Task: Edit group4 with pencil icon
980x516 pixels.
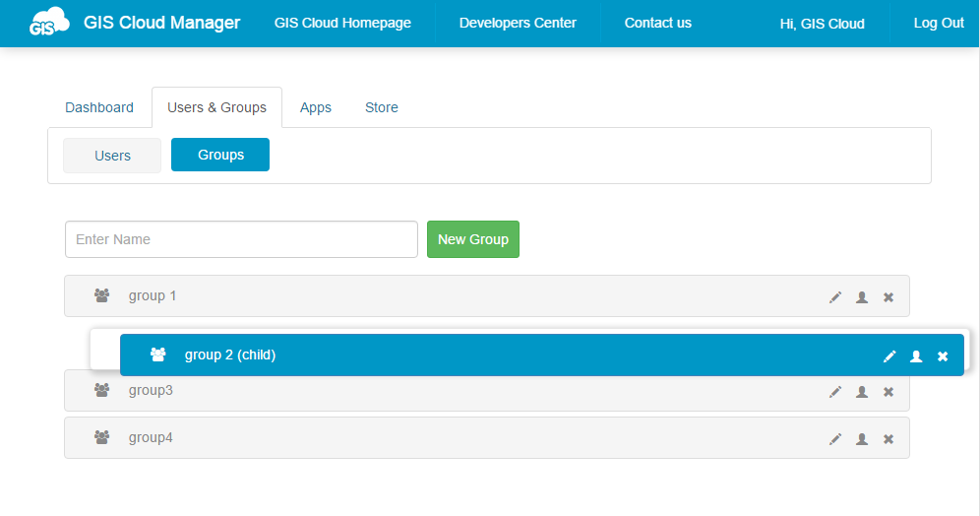Action: coord(835,439)
